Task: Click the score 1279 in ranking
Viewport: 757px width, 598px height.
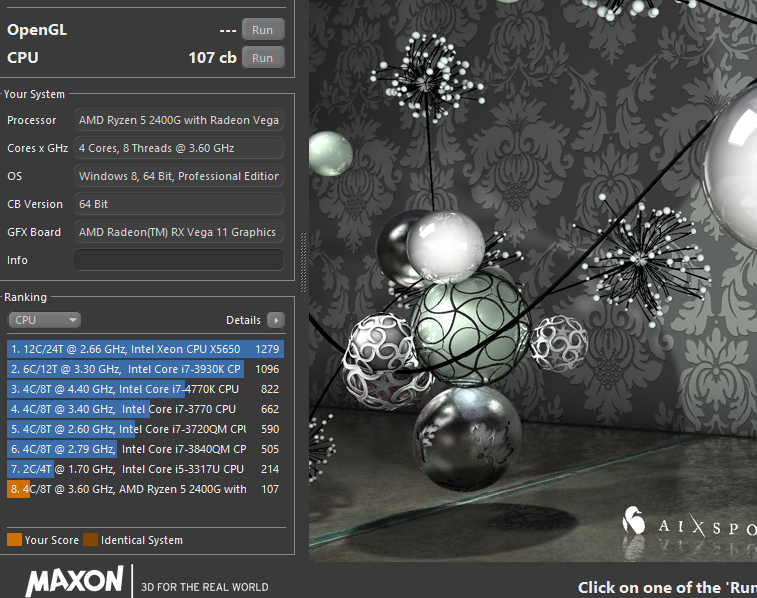Action: coord(267,349)
